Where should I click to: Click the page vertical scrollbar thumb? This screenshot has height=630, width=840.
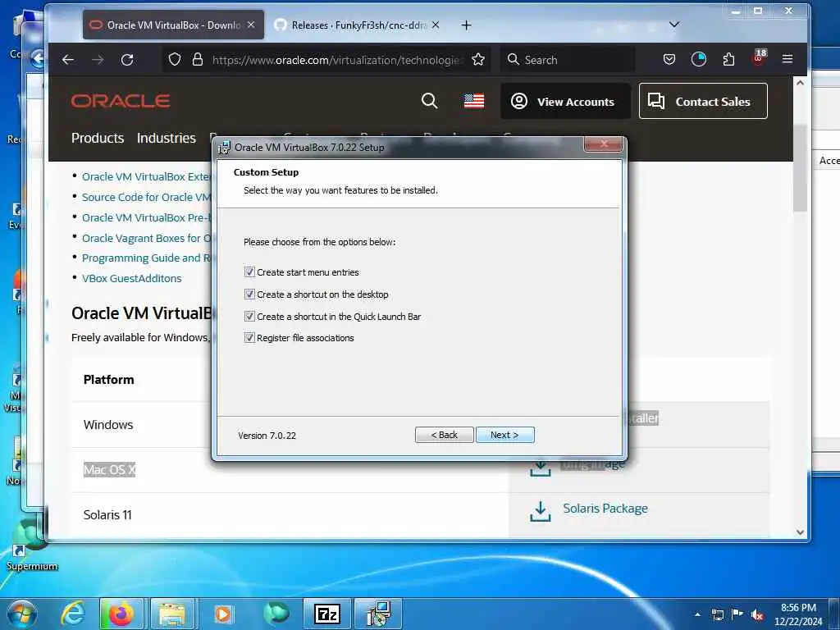800,168
